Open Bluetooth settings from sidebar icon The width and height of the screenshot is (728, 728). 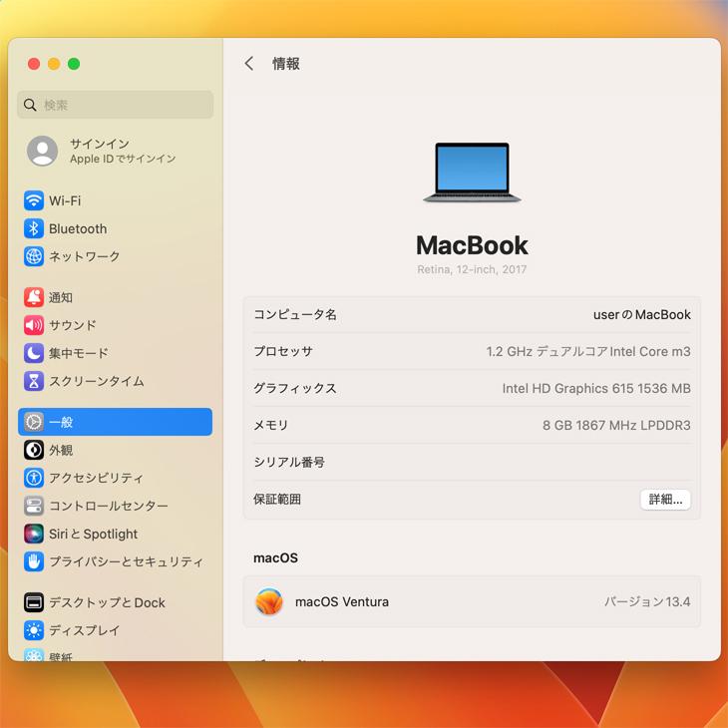(x=34, y=228)
